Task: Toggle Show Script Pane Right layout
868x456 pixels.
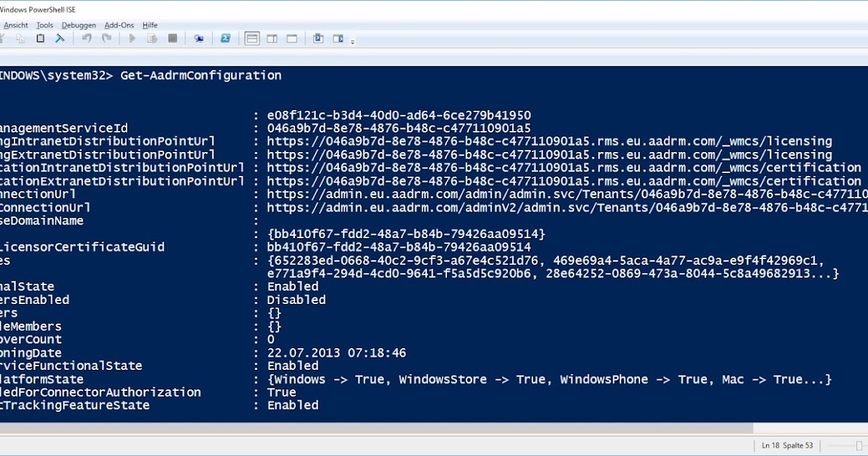Action: [x=271, y=38]
